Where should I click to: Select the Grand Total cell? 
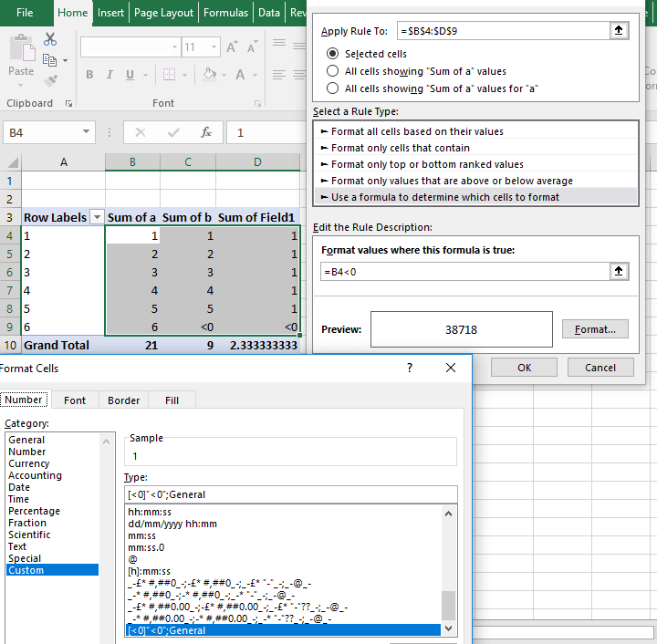point(63,345)
